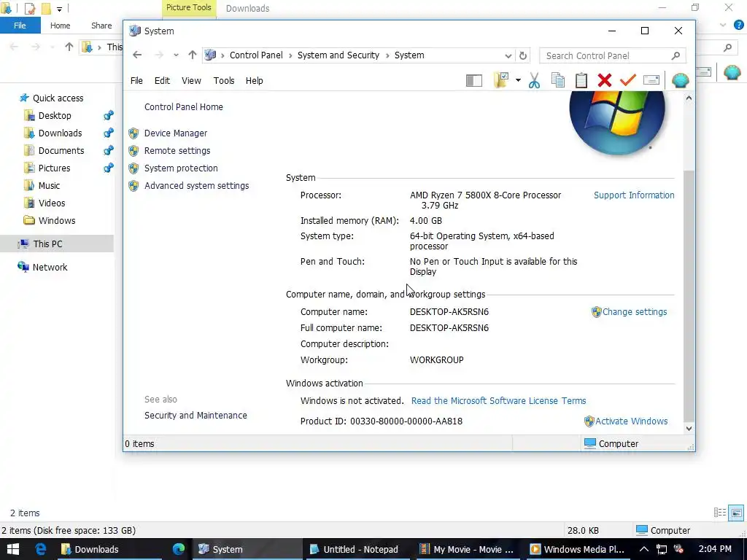
Task: Go up one level in System window
Action: point(192,55)
